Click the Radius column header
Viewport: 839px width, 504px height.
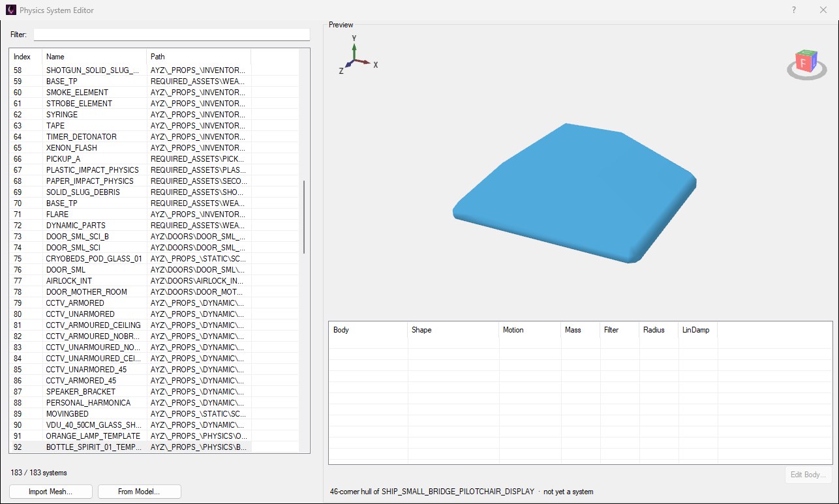658,330
